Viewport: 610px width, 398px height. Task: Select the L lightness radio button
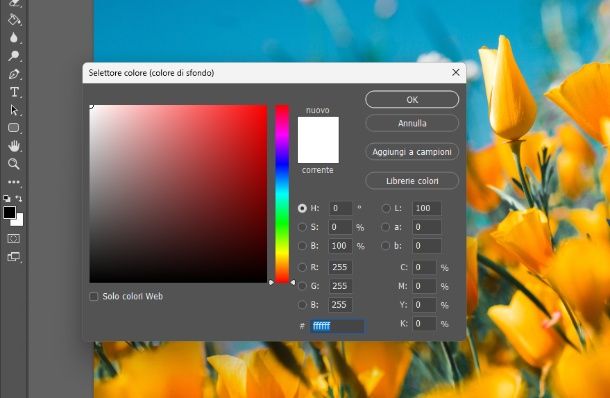pos(386,209)
